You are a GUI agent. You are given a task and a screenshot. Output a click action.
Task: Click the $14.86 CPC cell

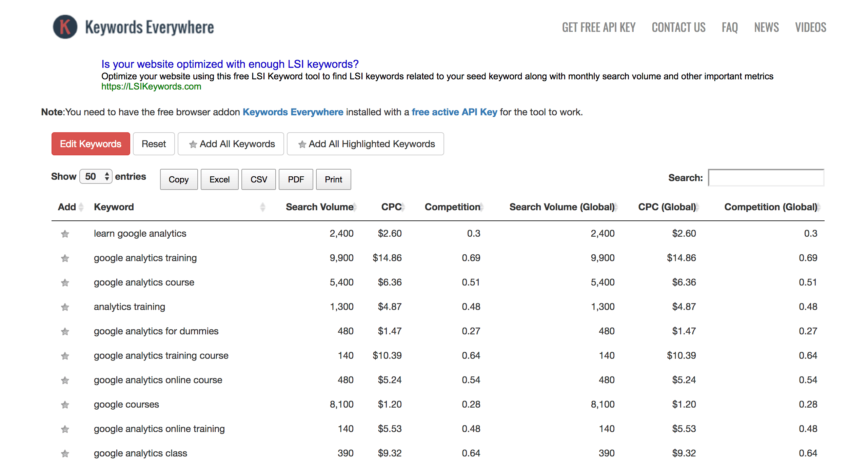click(x=387, y=258)
